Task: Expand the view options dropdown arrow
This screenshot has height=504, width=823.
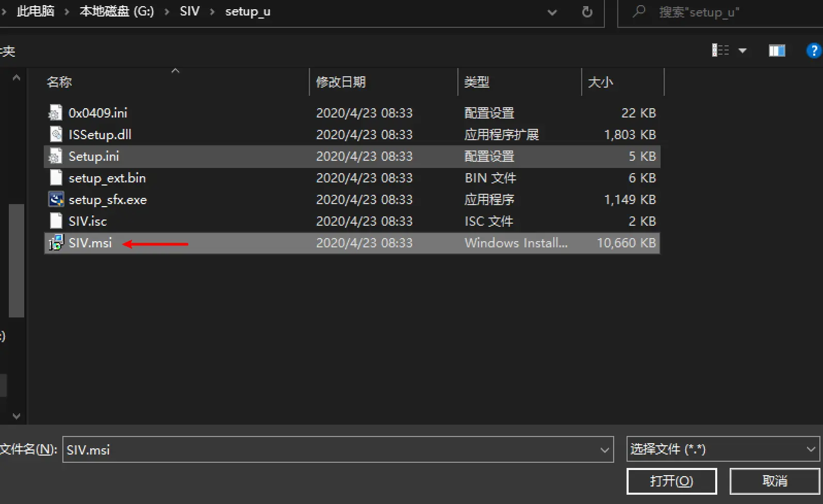Action: [743, 51]
